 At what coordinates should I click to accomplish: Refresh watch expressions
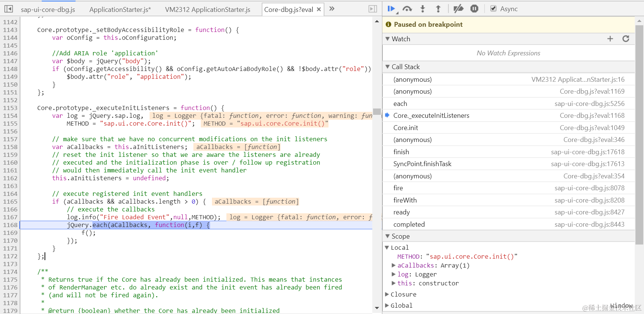coord(626,39)
